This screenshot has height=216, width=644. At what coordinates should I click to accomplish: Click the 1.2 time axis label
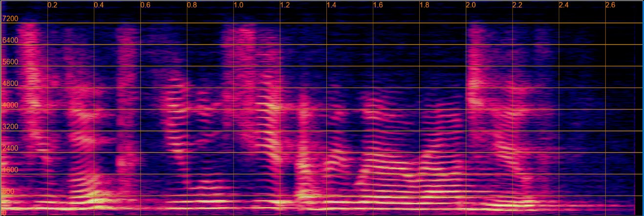(285, 5)
